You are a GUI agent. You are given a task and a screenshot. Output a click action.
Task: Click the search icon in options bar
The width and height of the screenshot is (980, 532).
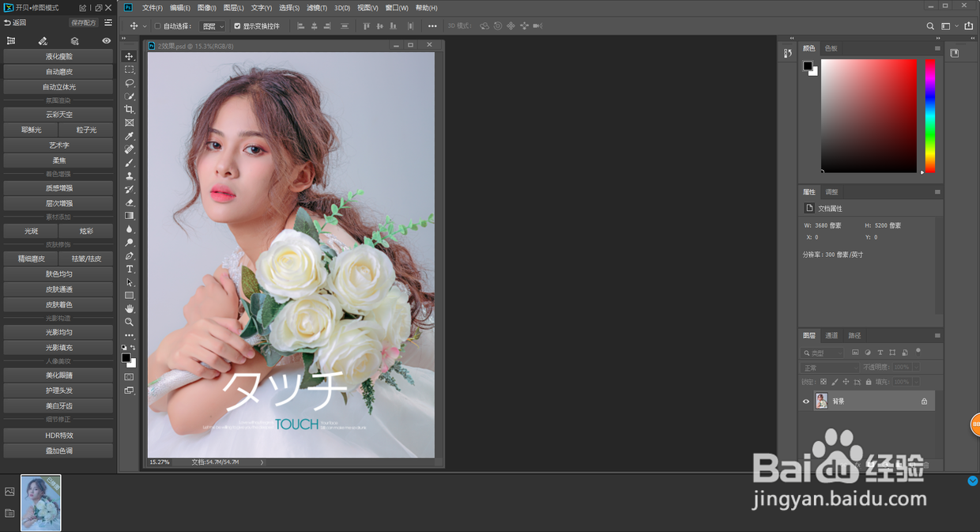click(x=930, y=26)
